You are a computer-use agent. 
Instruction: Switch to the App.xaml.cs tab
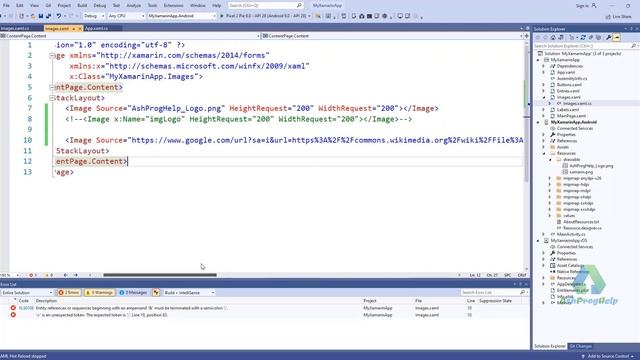tap(96, 29)
